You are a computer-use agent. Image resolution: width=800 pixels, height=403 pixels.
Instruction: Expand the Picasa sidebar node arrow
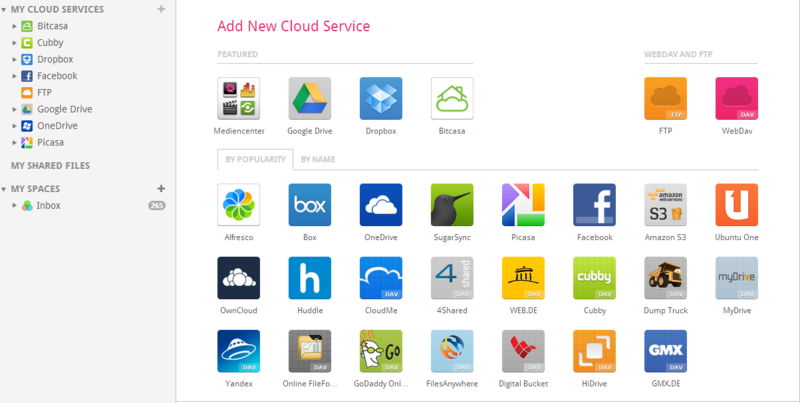tap(14, 142)
